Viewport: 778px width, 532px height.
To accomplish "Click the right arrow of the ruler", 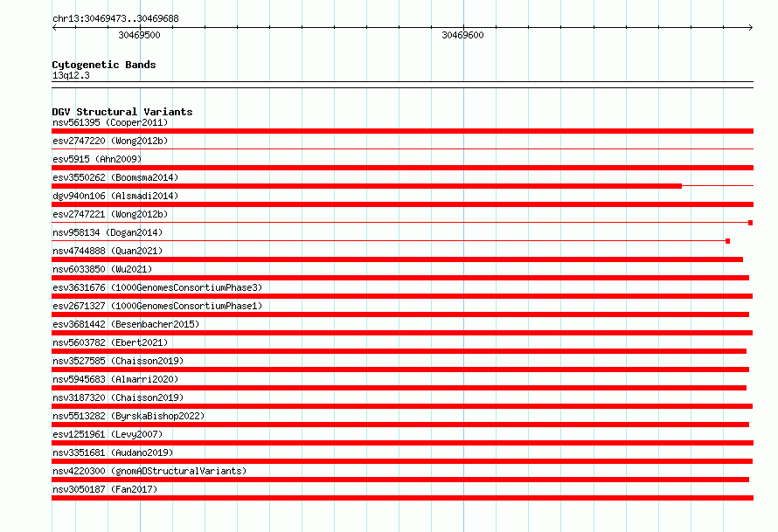I will click(751, 27).
